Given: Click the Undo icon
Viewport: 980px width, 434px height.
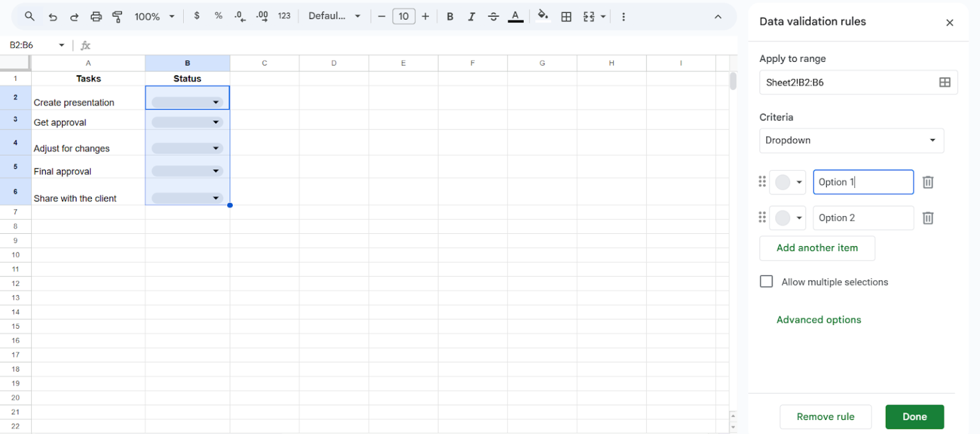Looking at the screenshot, I should tap(53, 16).
